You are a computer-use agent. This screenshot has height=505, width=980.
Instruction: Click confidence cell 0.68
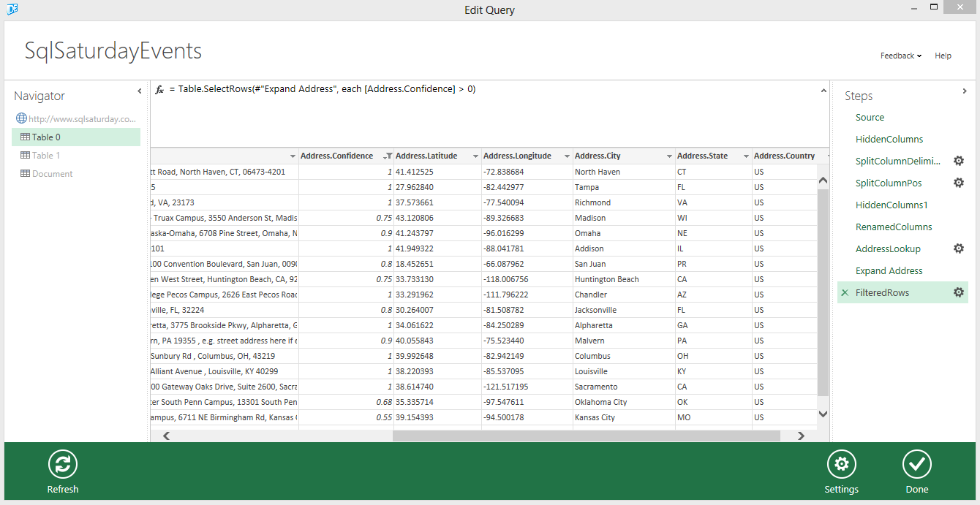pyautogui.click(x=346, y=402)
